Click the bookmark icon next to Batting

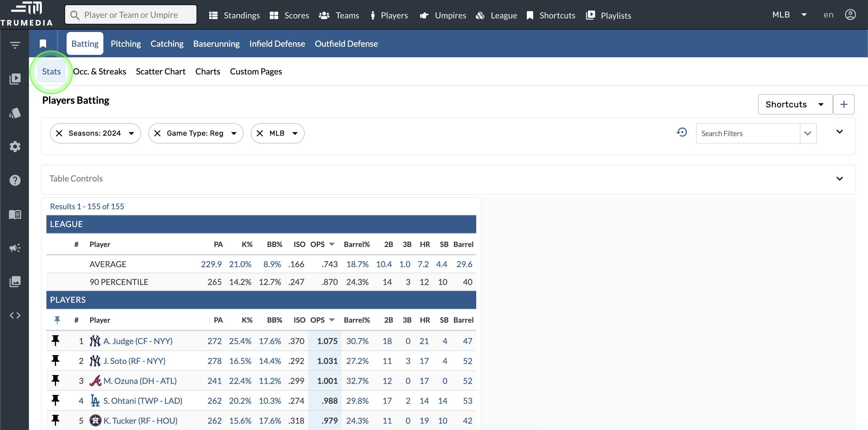coord(43,43)
